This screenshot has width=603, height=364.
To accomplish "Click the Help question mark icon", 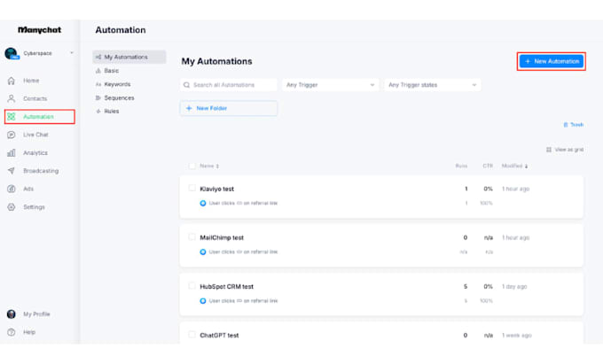I will tap(12, 332).
